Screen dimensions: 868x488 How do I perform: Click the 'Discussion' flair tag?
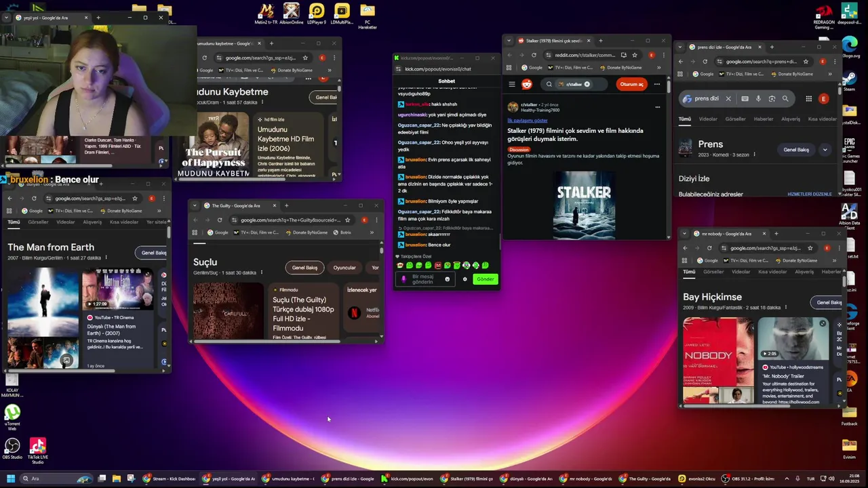(519, 149)
